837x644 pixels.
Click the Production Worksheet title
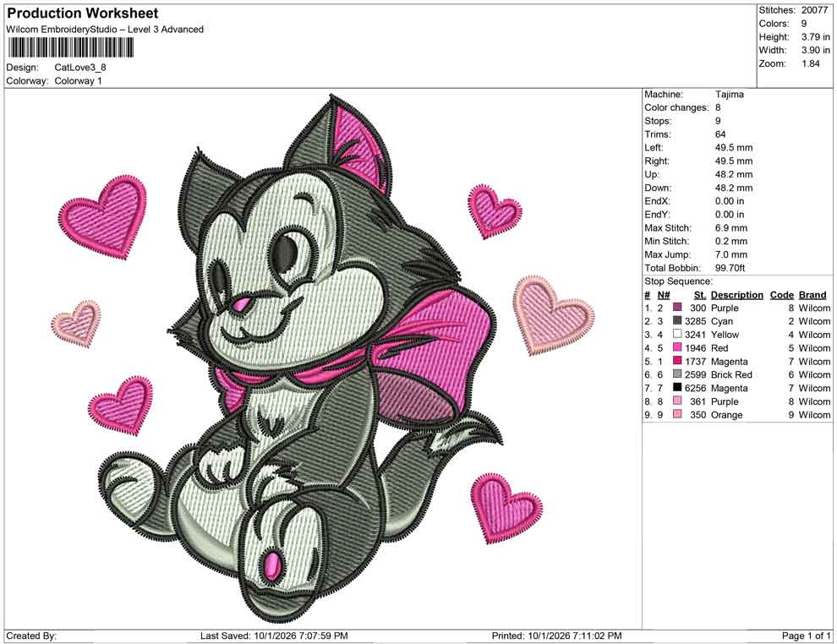[x=83, y=13]
